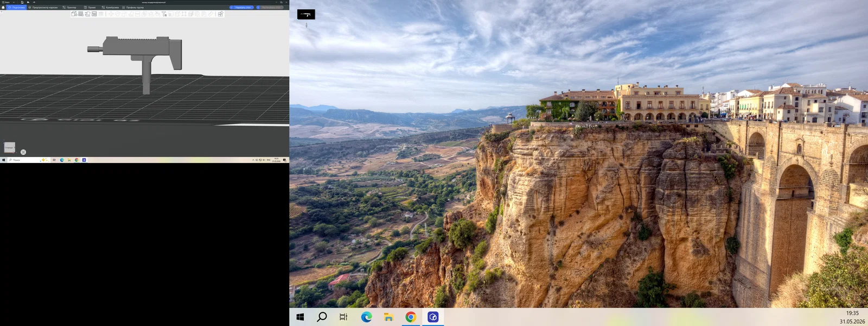This screenshot has height=326, width=868.
Task: Click the view orientation cube labeled Спереди
Action: tap(9, 147)
